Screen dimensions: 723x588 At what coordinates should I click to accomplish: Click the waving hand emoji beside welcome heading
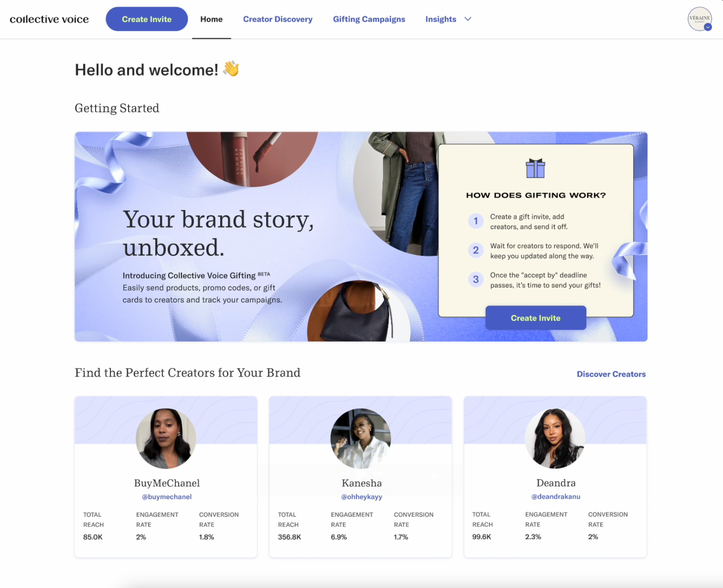point(231,69)
